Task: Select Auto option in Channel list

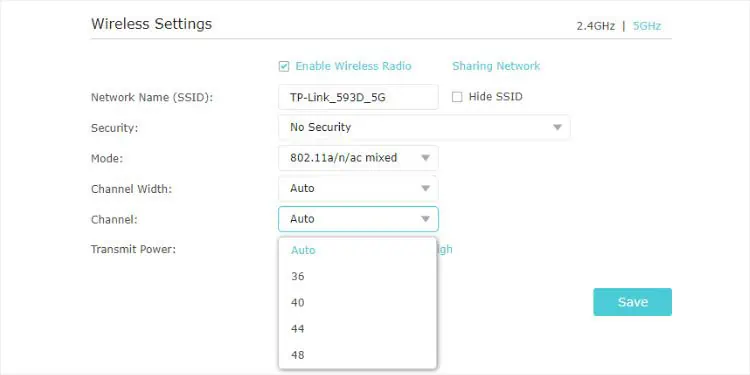Action: point(357,250)
